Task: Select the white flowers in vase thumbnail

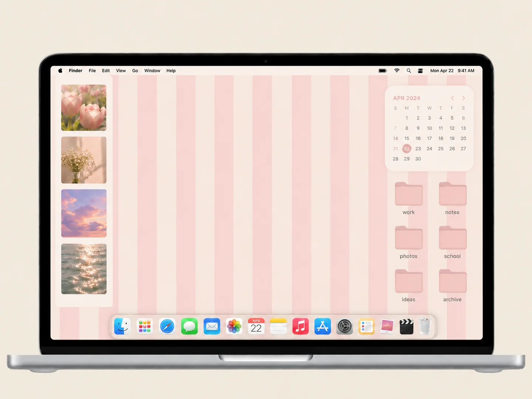Action: click(x=84, y=160)
